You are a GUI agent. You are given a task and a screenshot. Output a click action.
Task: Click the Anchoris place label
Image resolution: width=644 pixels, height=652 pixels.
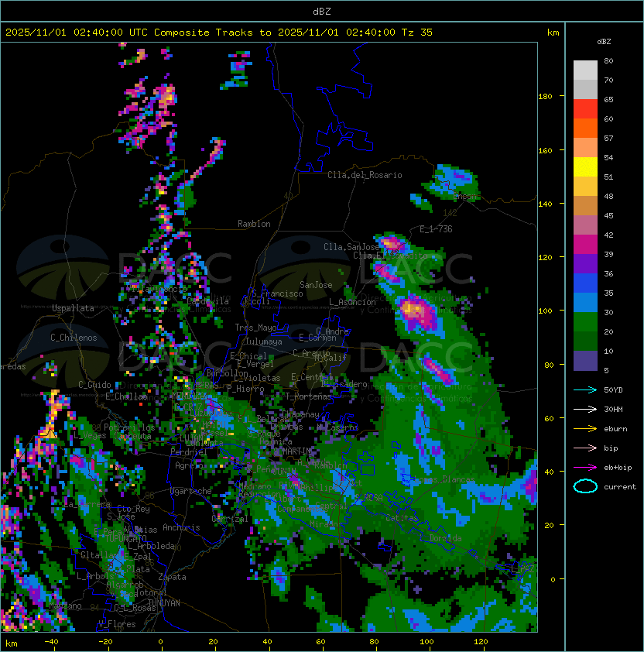click(x=181, y=527)
